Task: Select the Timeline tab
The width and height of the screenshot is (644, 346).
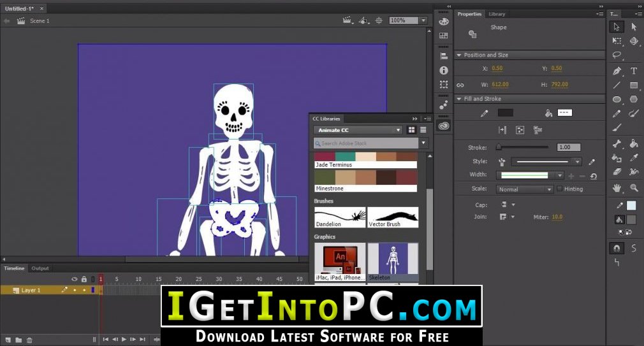Action: pos(15,268)
